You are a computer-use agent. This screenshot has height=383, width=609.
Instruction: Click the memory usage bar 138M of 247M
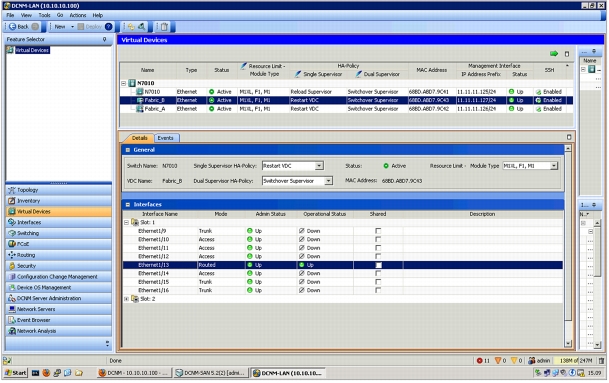click(576, 361)
